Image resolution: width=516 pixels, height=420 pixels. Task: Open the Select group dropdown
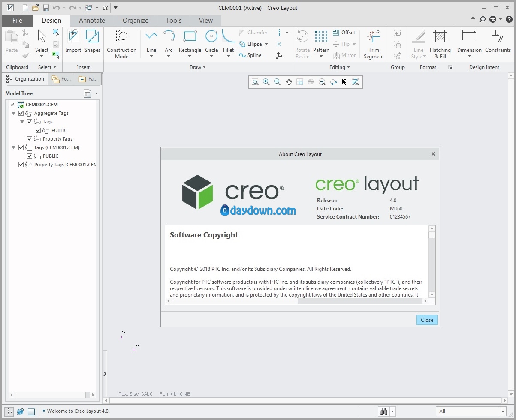click(x=47, y=67)
